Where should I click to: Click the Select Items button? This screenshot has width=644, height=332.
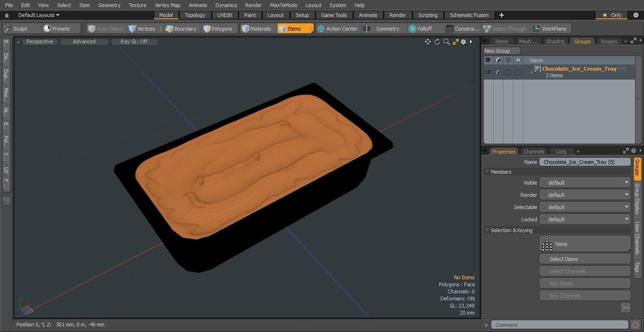[585, 259]
